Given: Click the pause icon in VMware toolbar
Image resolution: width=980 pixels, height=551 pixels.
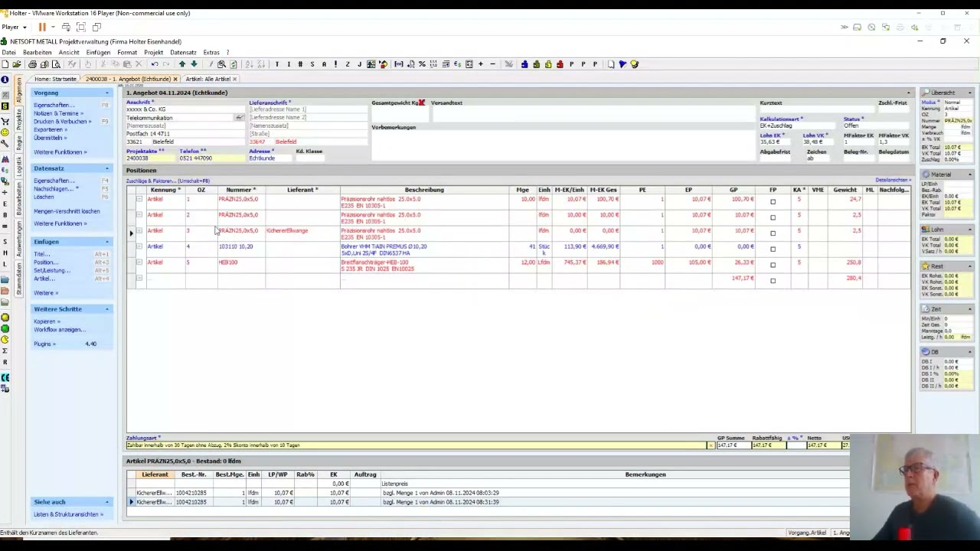Looking at the screenshot, I should [42, 27].
